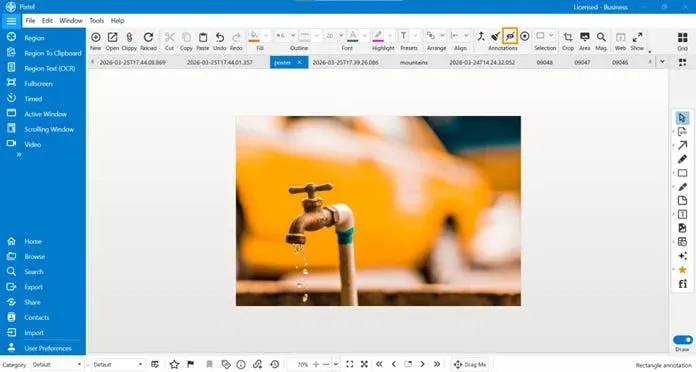Expand the tab list chevron

tap(662, 62)
